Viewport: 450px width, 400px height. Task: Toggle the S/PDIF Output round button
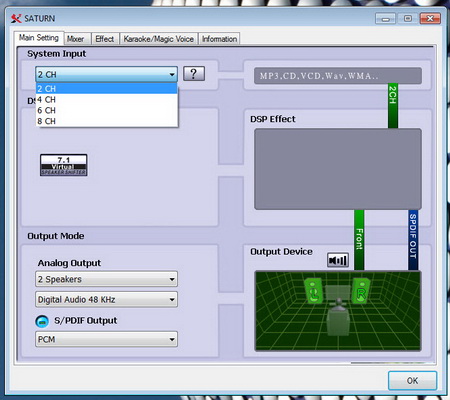pos(42,321)
